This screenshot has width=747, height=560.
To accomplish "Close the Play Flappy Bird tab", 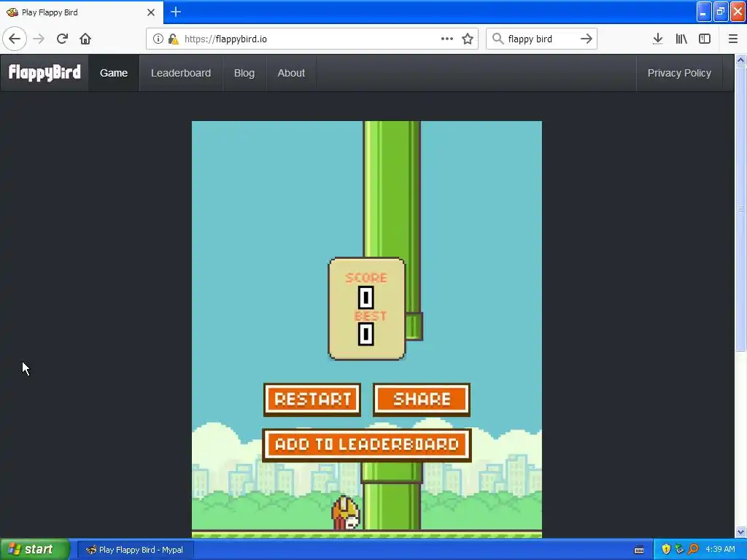I will point(150,12).
